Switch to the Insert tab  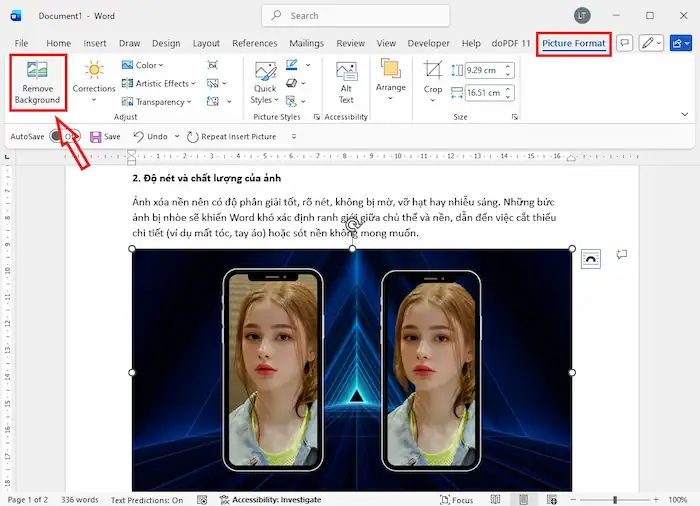click(95, 43)
